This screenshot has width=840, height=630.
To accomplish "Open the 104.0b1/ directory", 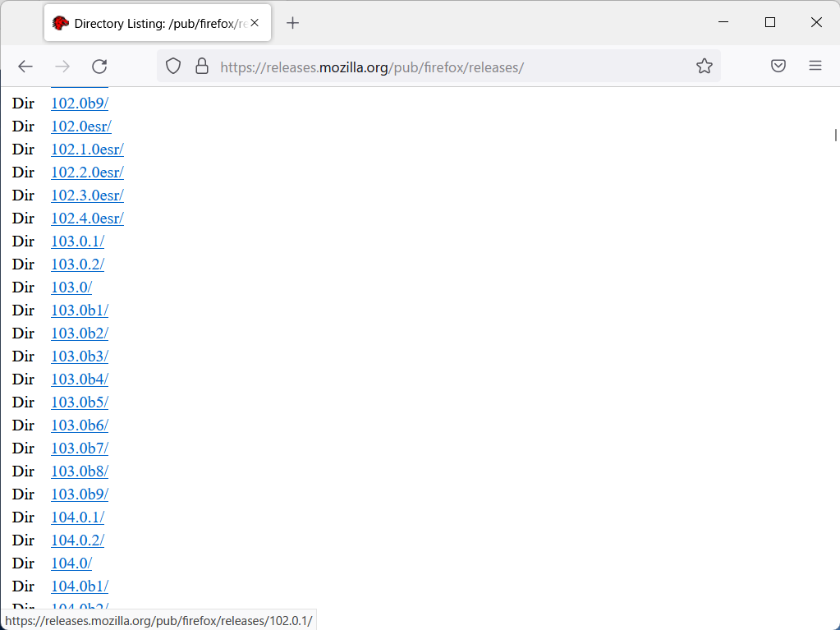I will (x=80, y=586).
